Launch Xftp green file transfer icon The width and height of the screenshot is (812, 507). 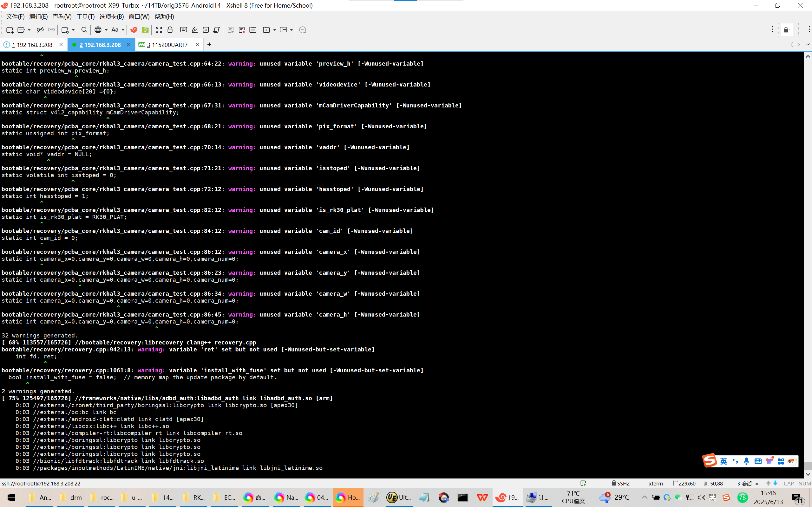(x=145, y=30)
